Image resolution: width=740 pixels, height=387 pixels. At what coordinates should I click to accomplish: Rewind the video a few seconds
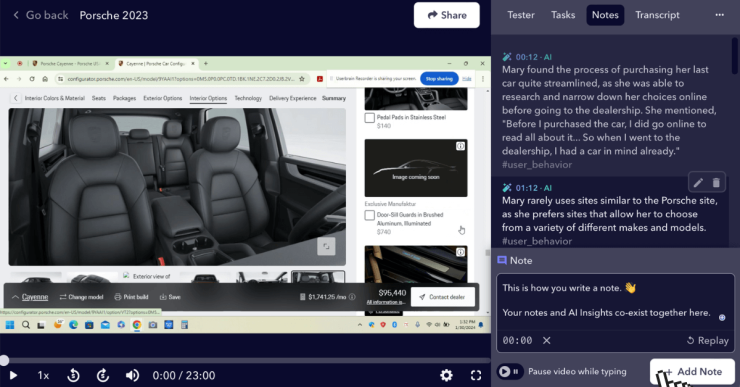[x=73, y=375]
